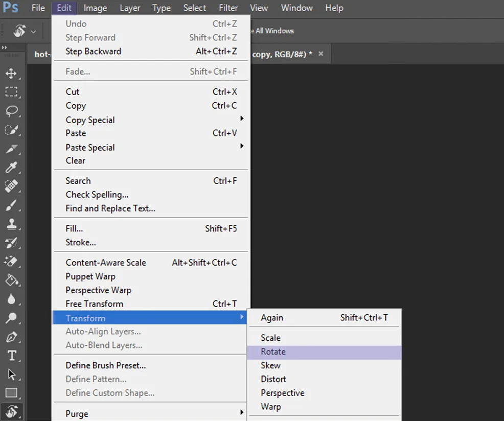Select the Pen tool
This screenshot has width=504, height=421.
pyautogui.click(x=11, y=337)
